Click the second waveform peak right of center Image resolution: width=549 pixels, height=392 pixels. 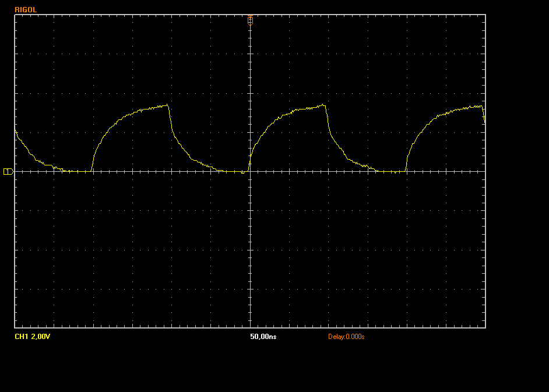coord(324,105)
